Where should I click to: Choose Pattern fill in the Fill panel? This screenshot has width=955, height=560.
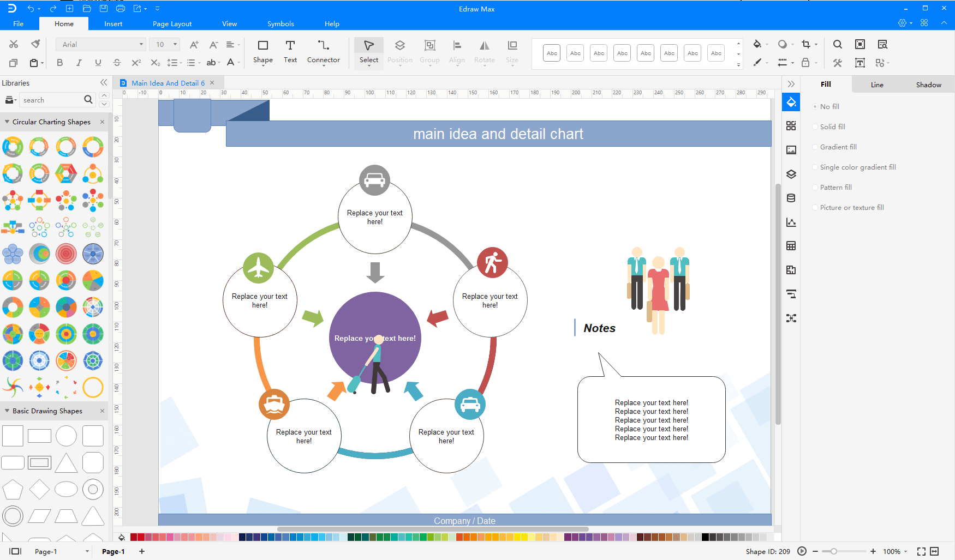tap(815, 187)
